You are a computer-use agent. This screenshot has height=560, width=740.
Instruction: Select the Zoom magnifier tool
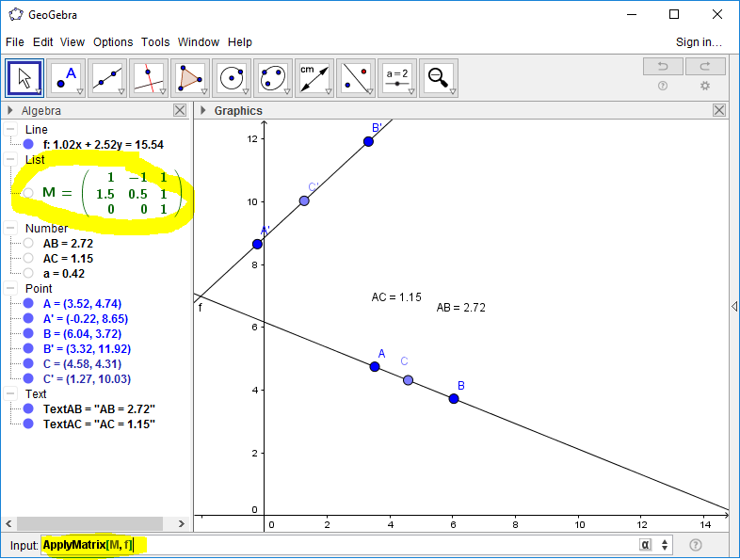pyautogui.click(x=439, y=78)
